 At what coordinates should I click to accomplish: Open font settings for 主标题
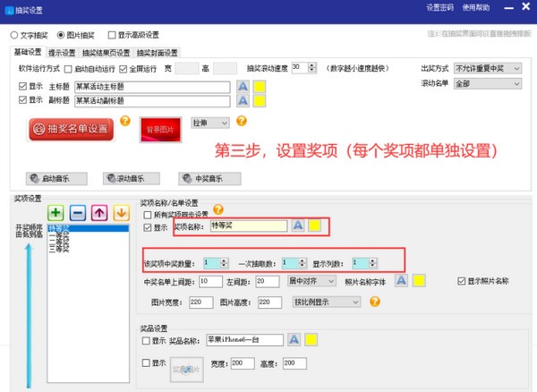click(243, 86)
